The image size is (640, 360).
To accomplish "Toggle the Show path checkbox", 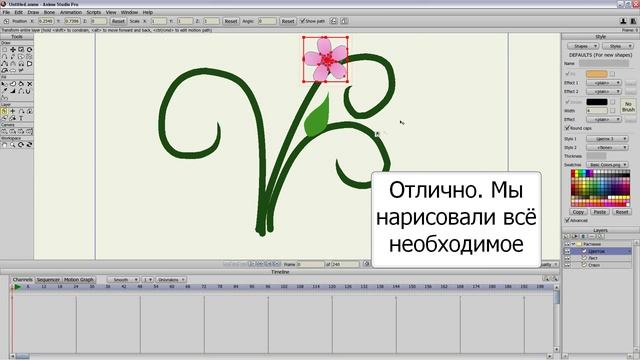I will [302, 21].
